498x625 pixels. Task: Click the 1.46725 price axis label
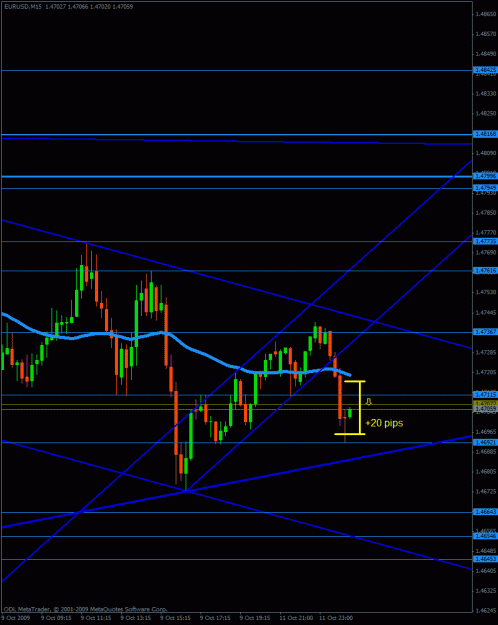[486, 491]
